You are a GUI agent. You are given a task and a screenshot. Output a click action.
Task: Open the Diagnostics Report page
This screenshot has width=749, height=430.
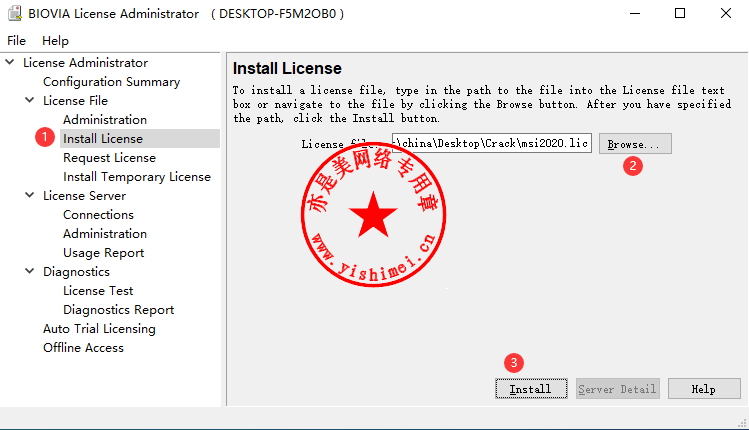coord(118,310)
